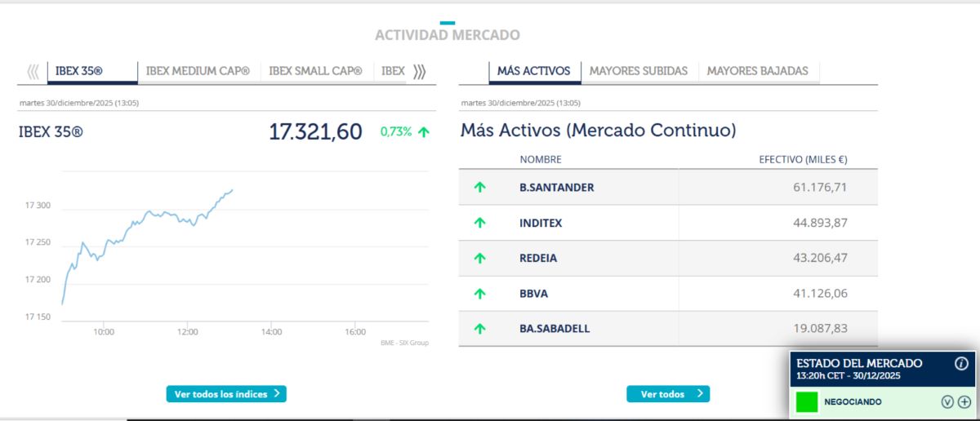This screenshot has height=421, width=980.
Task: Click the green NEGOCIANDO status square
Action: coord(807,401)
